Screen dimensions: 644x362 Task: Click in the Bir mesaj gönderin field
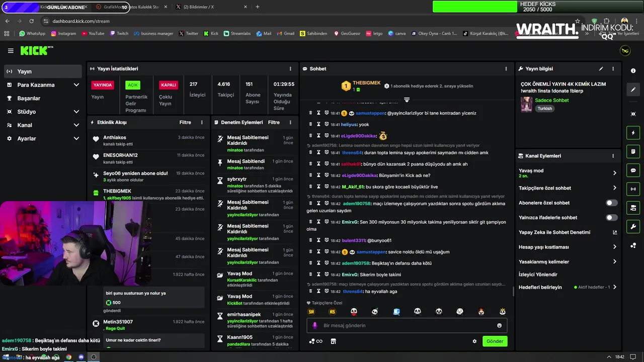click(407, 326)
